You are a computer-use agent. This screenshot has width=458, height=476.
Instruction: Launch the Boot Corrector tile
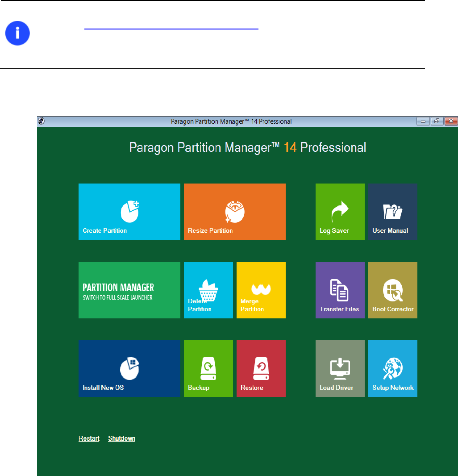pyautogui.click(x=393, y=290)
